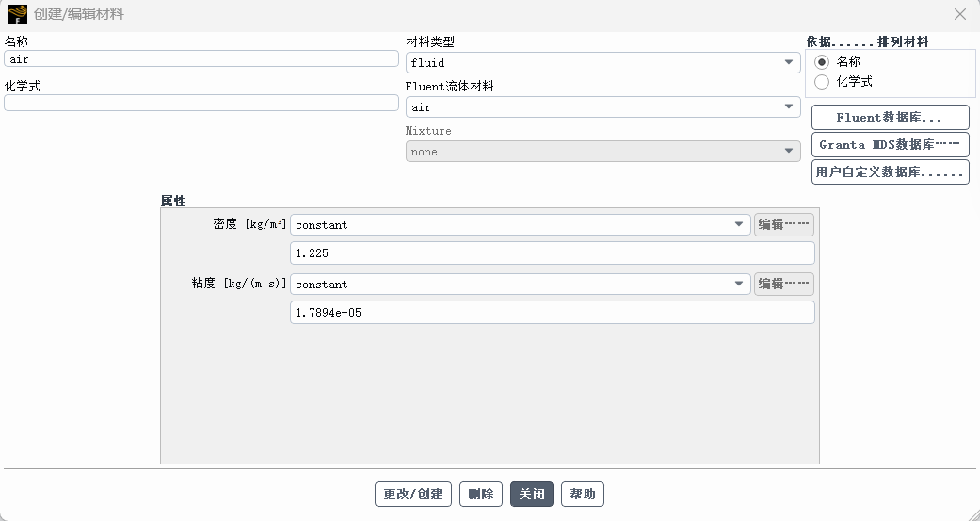Click the 密度 [kg/m³] label

coord(249,224)
